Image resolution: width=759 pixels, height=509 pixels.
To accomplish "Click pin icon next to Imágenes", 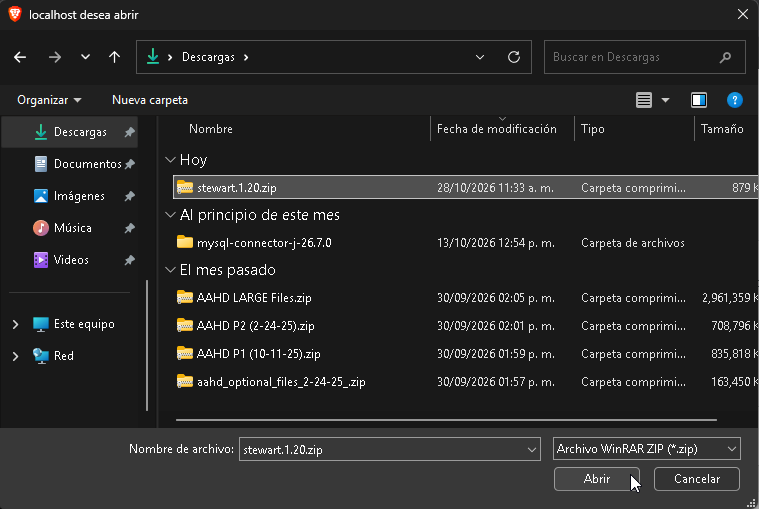I will click(x=129, y=196).
